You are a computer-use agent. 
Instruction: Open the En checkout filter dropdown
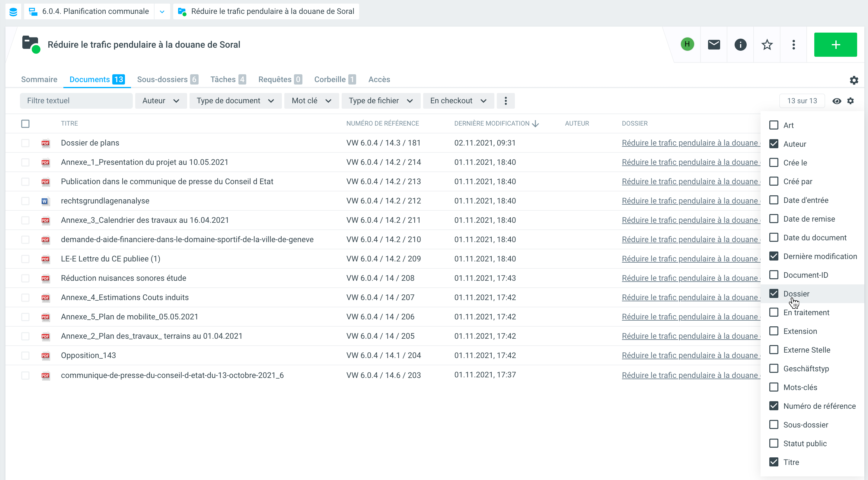[458, 101]
